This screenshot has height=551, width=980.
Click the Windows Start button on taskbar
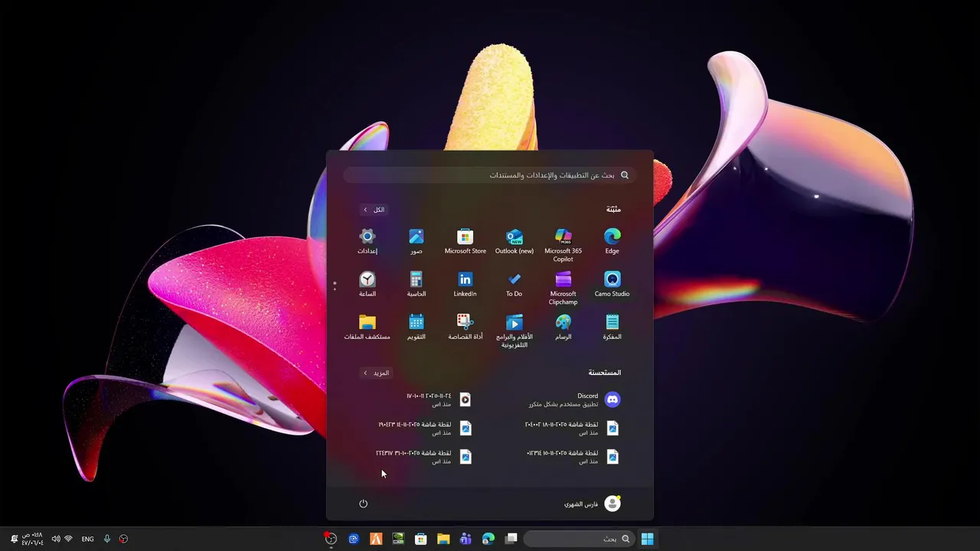point(647,539)
